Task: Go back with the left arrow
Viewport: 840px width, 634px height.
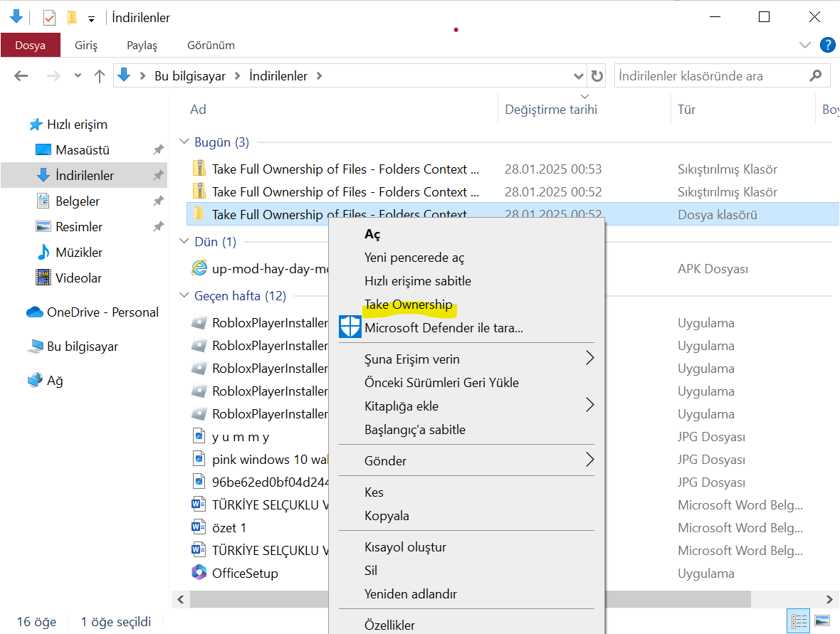Action: (21, 76)
